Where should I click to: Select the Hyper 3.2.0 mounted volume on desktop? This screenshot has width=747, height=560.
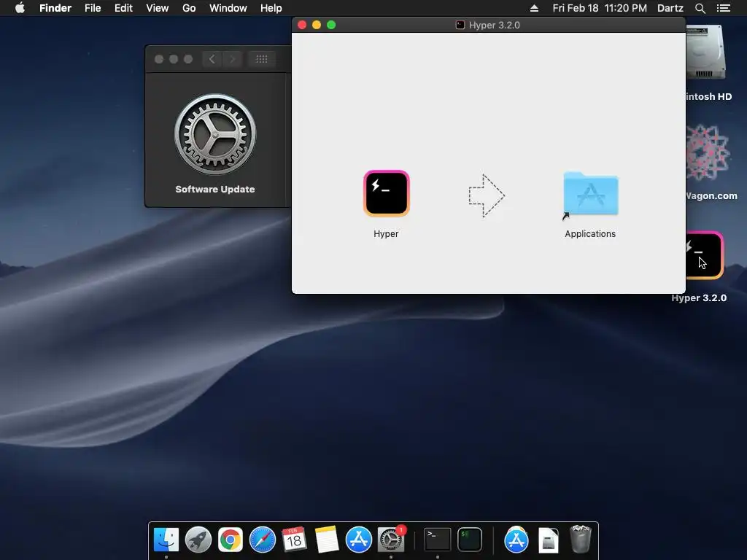[x=705, y=255]
